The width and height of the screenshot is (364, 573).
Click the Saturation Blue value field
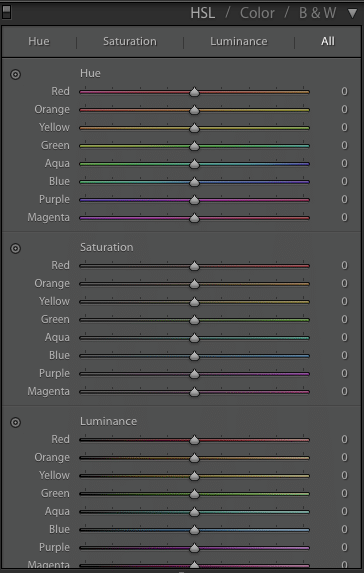pyautogui.click(x=344, y=355)
